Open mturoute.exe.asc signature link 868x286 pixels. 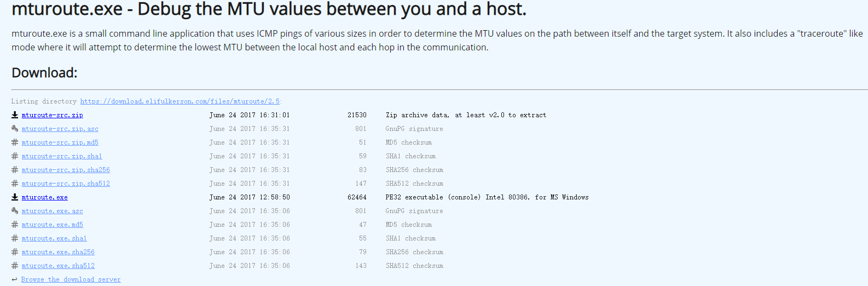click(x=53, y=211)
